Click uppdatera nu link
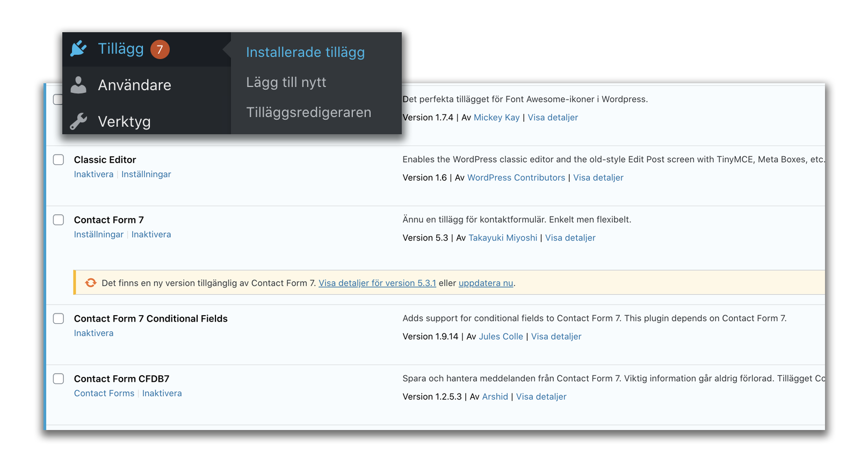 tap(486, 283)
